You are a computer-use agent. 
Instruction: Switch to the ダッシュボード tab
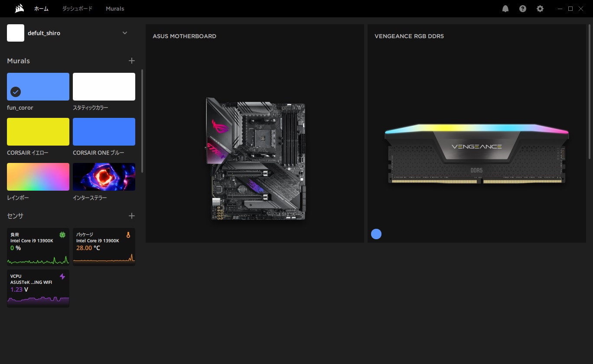77,9
